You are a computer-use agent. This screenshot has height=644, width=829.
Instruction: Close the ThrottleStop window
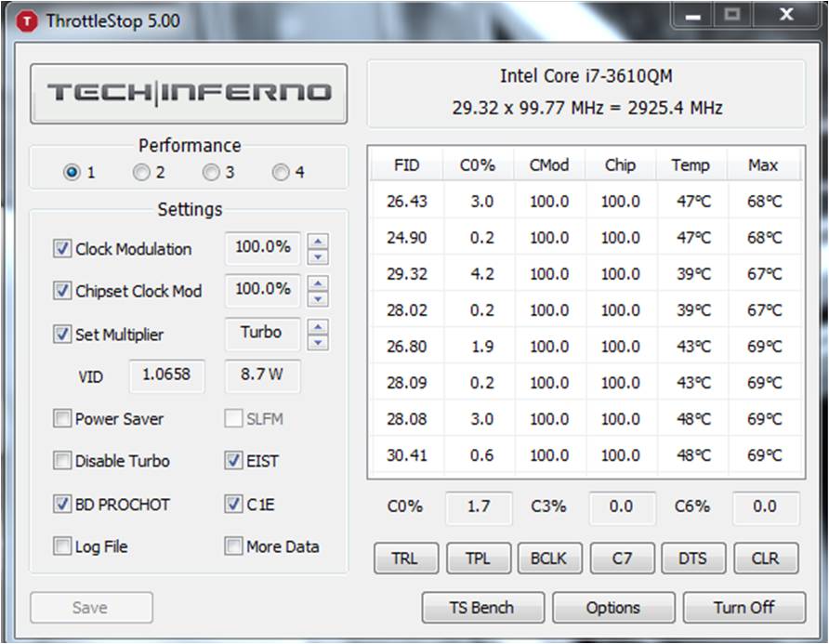[786, 15]
